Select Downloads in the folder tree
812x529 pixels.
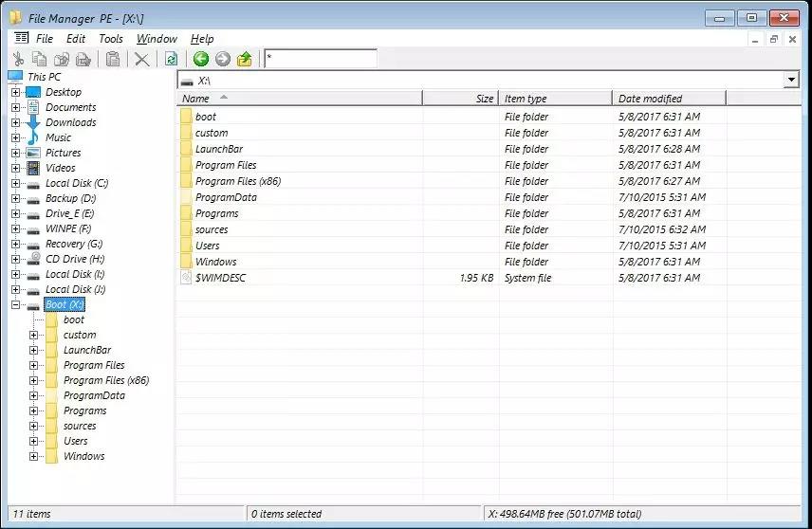pyautogui.click(x=70, y=122)
